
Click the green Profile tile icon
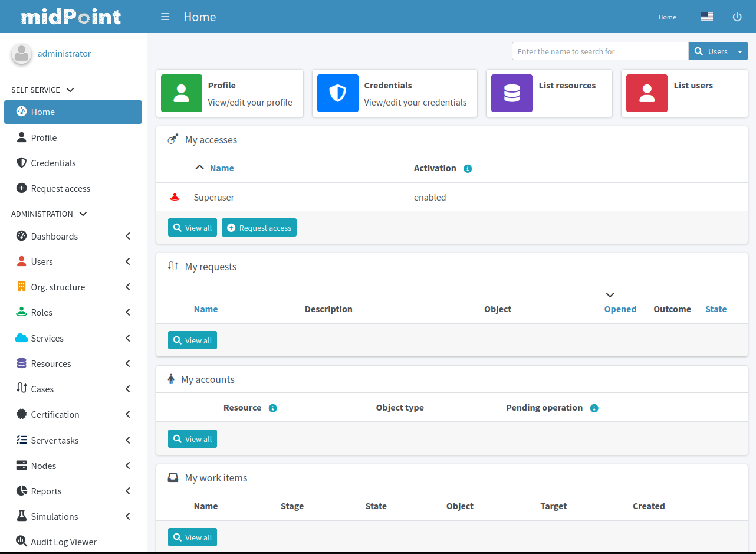click(182, 93)
